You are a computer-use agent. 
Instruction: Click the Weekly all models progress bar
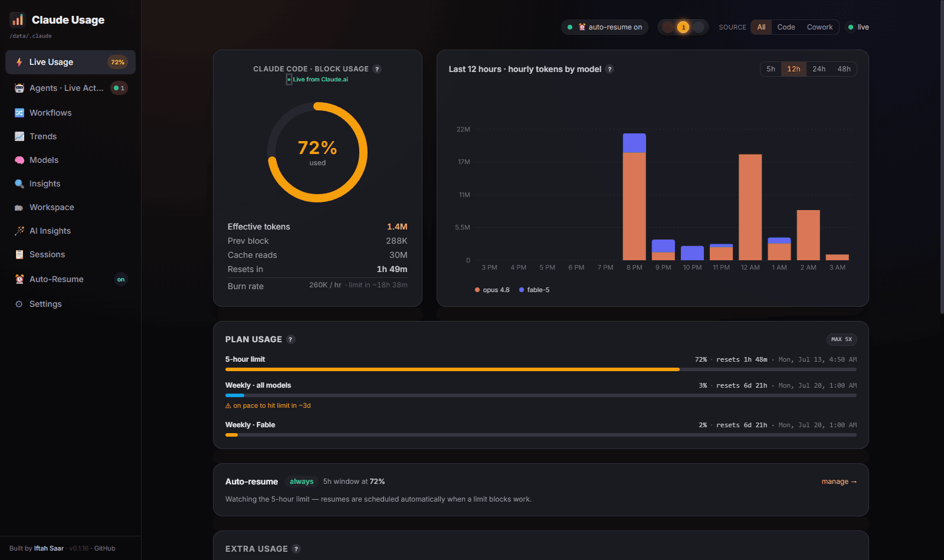[x=541, y=395]
